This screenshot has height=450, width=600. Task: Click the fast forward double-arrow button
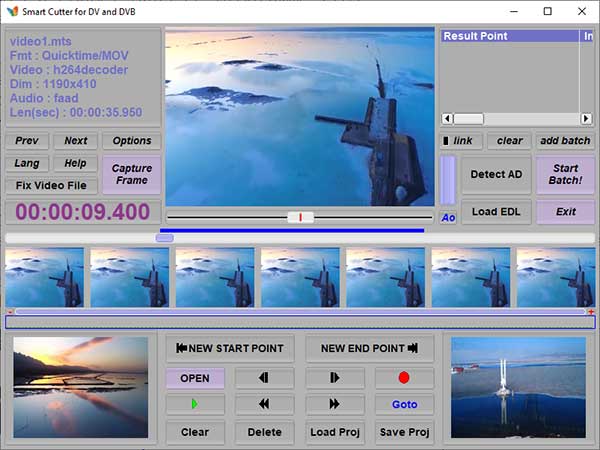[334, 404]
